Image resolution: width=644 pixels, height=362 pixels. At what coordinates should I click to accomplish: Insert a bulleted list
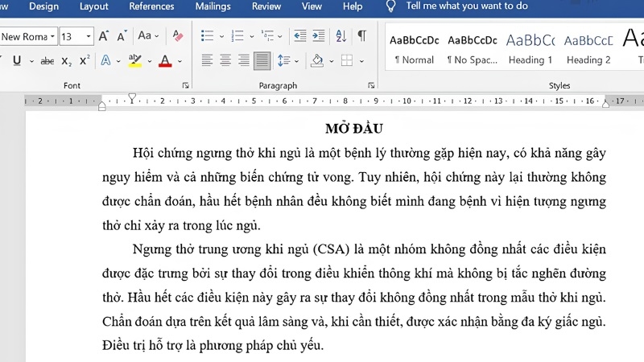click(x=207, y=36)
